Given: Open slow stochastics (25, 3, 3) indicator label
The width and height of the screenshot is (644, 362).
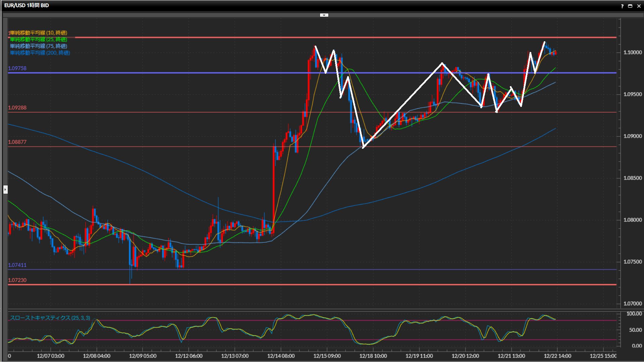Looking at the screenshot, I should point(50,318).
